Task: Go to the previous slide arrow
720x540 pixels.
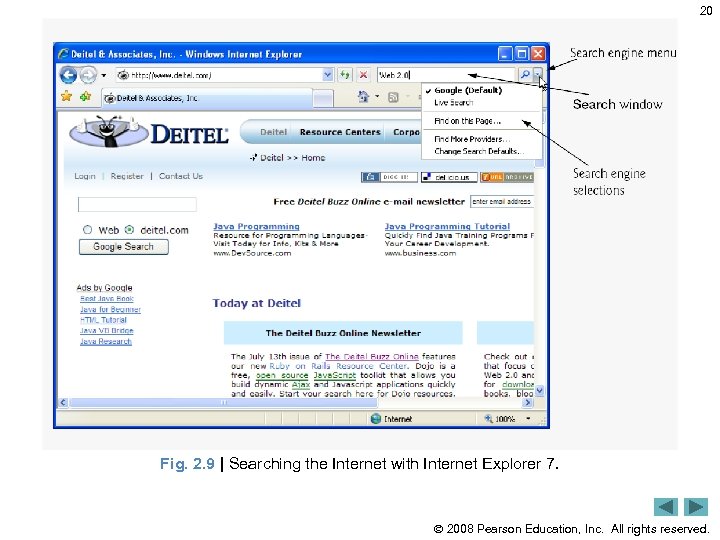Action: 665,507
